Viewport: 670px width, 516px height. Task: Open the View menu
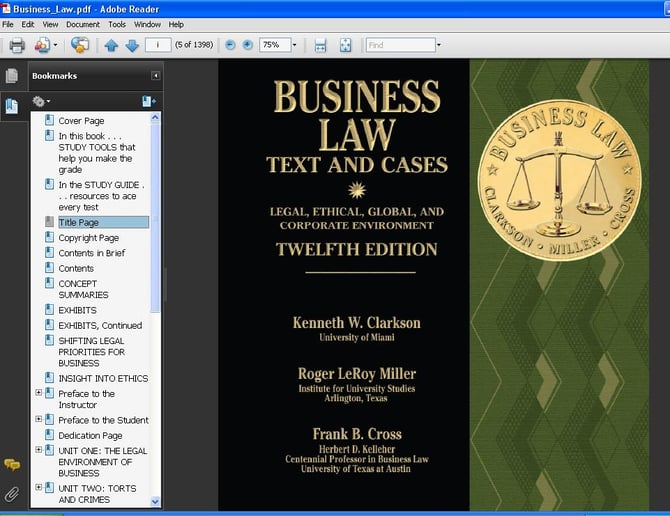[50, 24]
